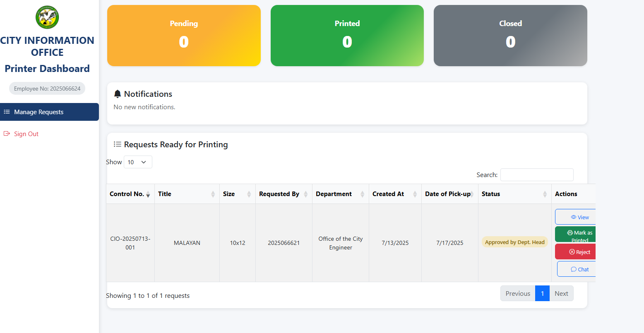Click the Printer Dashboard heading

coord(47,68)
